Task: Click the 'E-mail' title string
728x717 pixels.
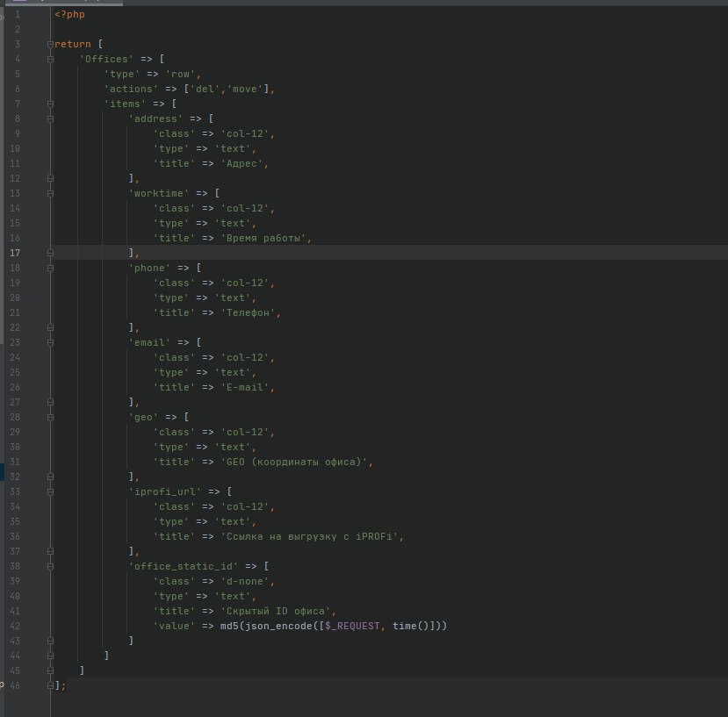Action: point(245,387)
